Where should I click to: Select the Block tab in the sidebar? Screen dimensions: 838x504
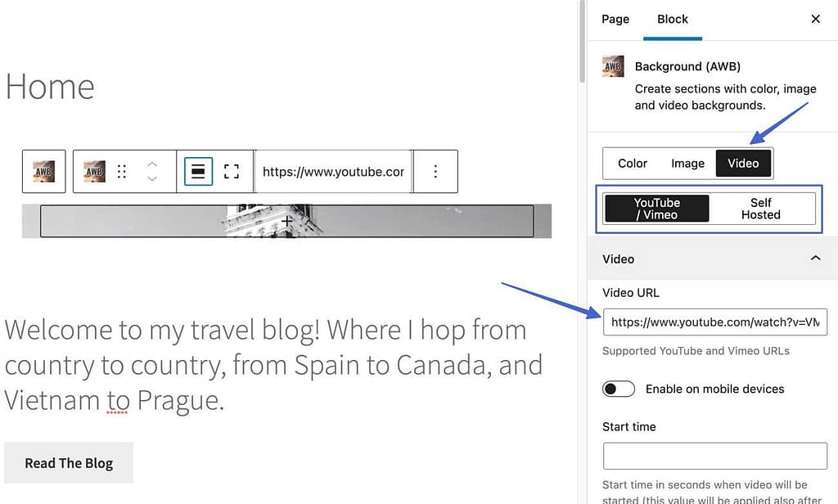pyautogui.click(x=673, y=19)
